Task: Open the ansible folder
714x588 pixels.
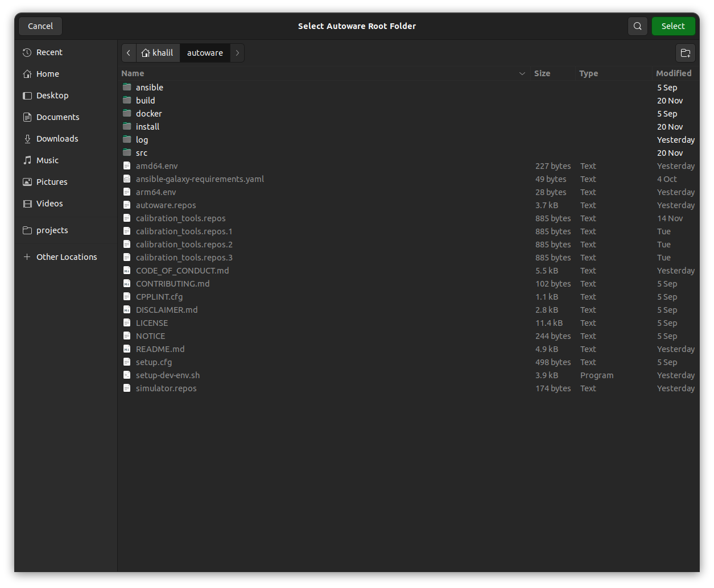Action: (x=150, y=87)
